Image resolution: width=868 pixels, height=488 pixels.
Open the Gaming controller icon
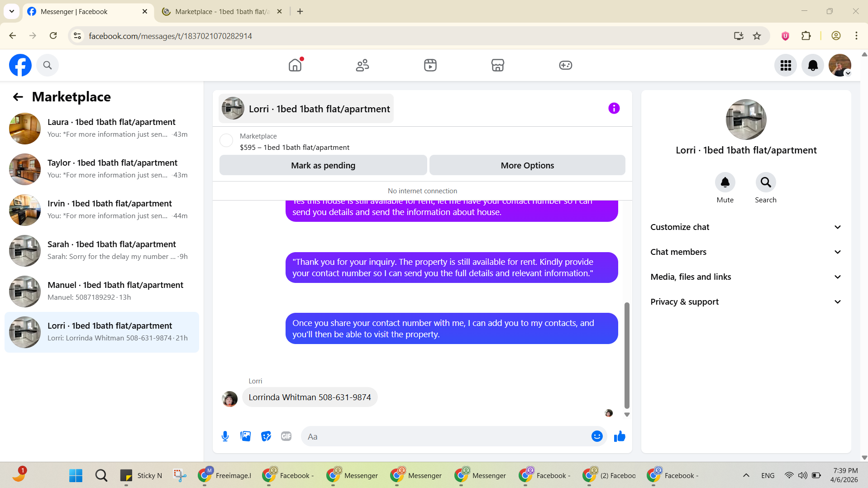[566, 65]
